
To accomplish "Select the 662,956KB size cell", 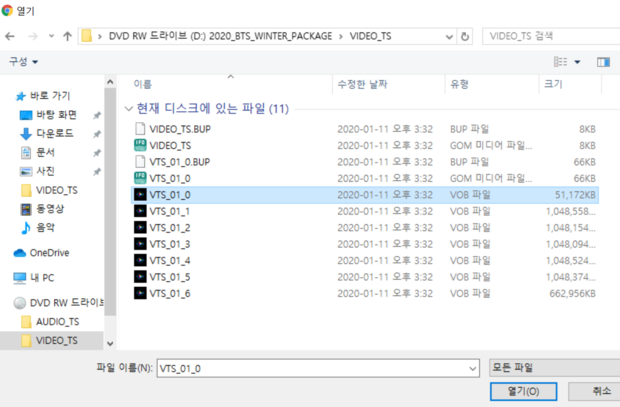I will (572, 293).
